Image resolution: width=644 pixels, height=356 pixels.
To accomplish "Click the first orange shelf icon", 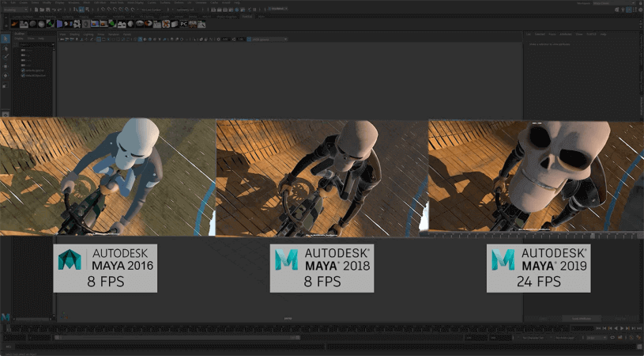I will coord(15,24).
